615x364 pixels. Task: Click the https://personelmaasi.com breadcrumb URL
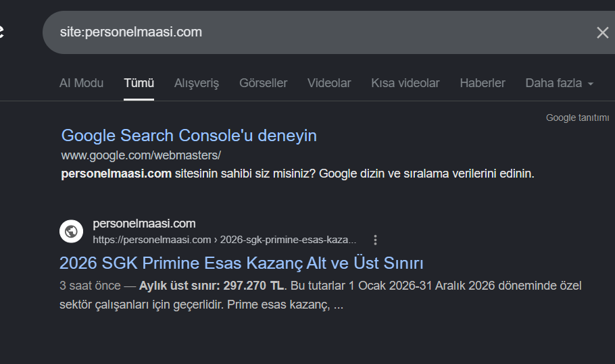(x=224, y=240)
